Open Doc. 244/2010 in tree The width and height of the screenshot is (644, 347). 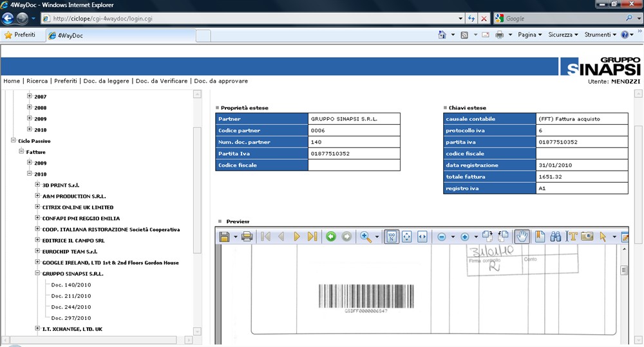point(71,306)
